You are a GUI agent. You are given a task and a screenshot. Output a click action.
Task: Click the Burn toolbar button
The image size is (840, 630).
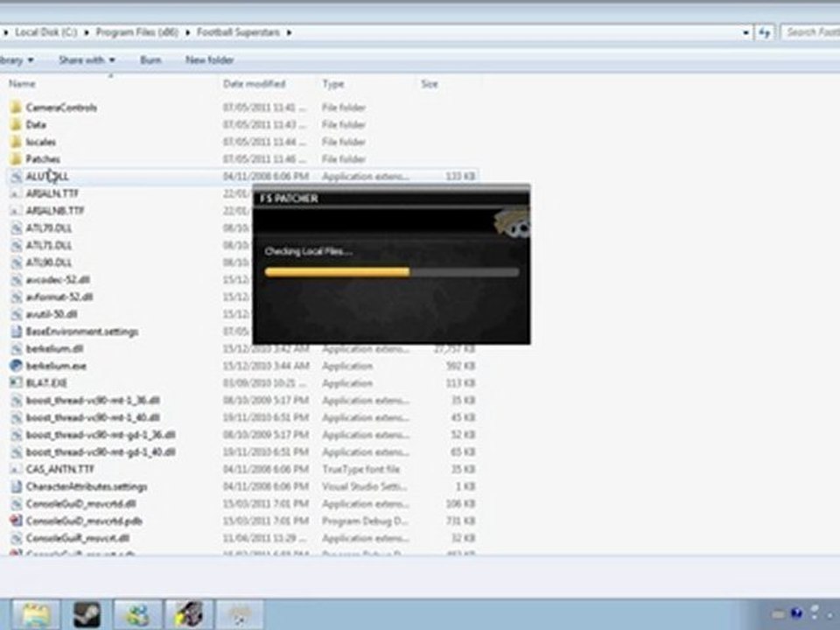150,60
